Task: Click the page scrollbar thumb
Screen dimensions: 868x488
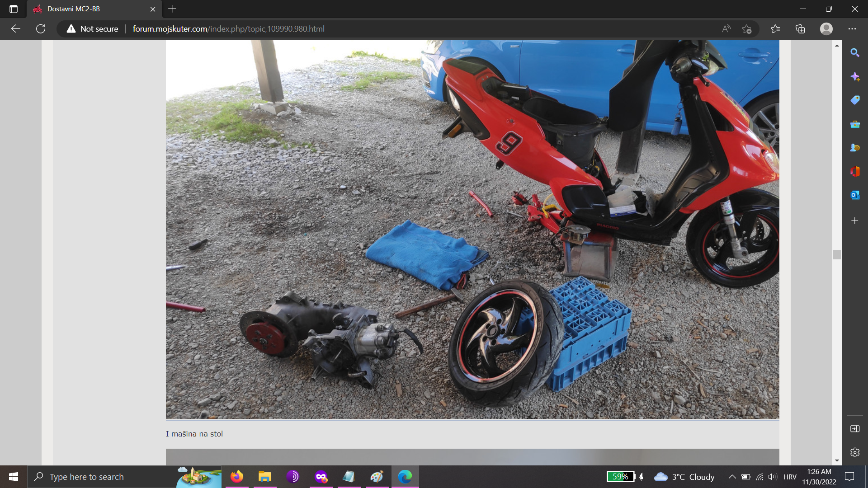Action: tap(837, 255)
